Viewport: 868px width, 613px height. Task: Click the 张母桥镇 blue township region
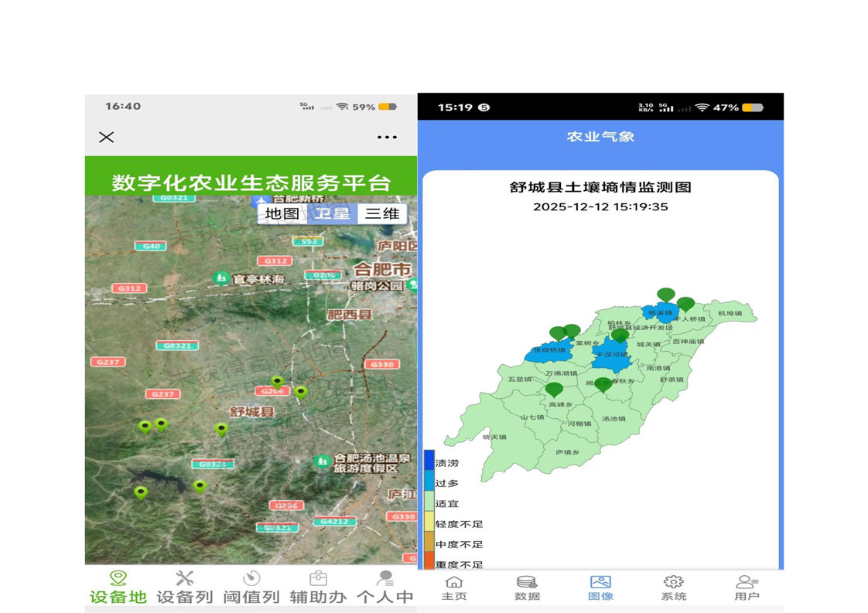pos(548,351)
